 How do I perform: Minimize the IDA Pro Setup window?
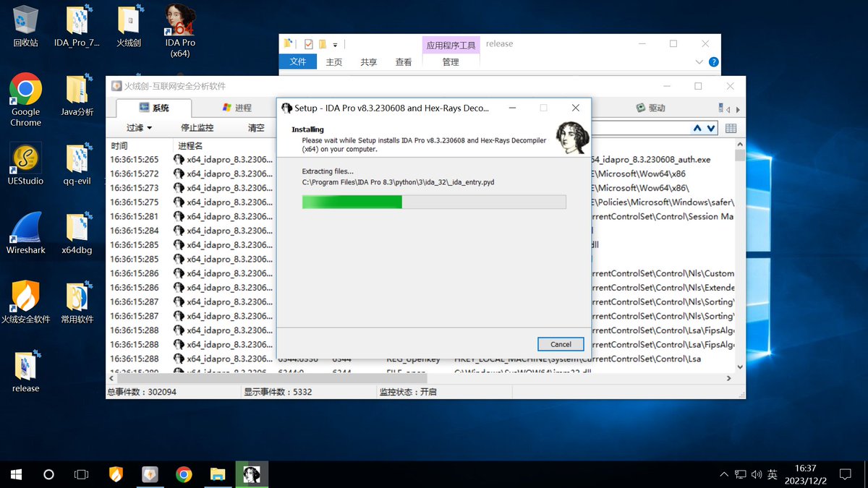pyautogui.click(x=512, y=108)
